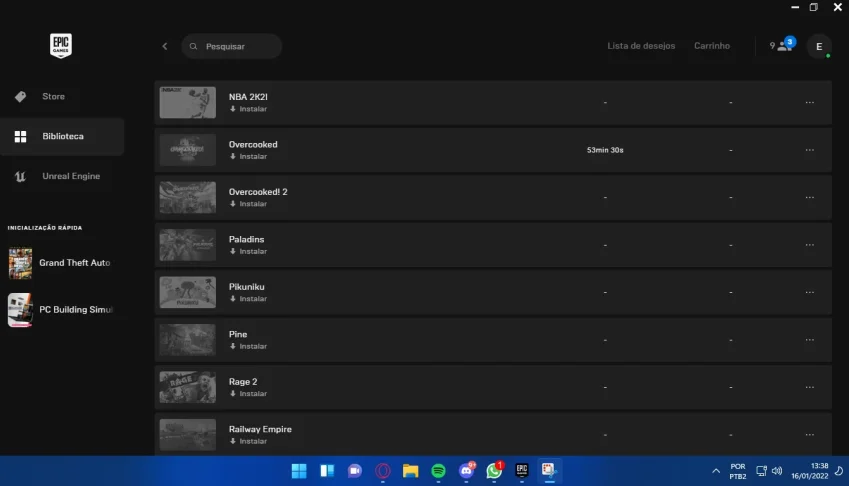Install Paladins
The image size is (849, 486).
[x=249, y=251]
